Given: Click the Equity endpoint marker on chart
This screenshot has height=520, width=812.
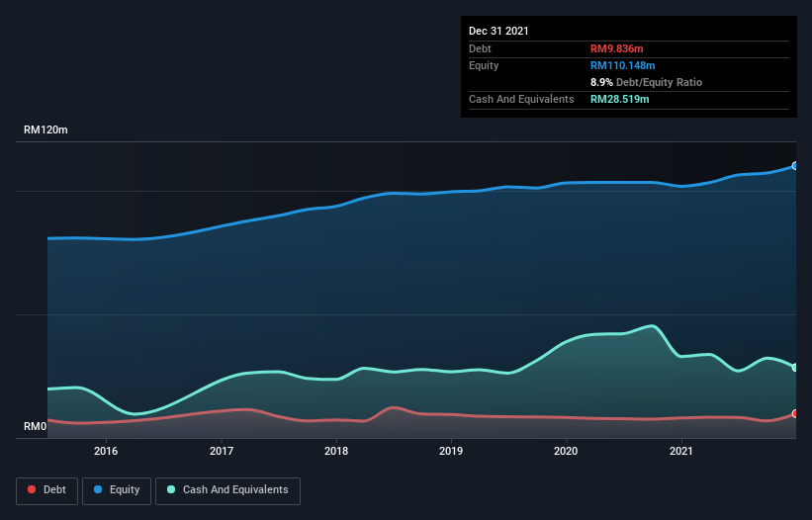Looking at the screenshot, I should (x=795, y=165).
